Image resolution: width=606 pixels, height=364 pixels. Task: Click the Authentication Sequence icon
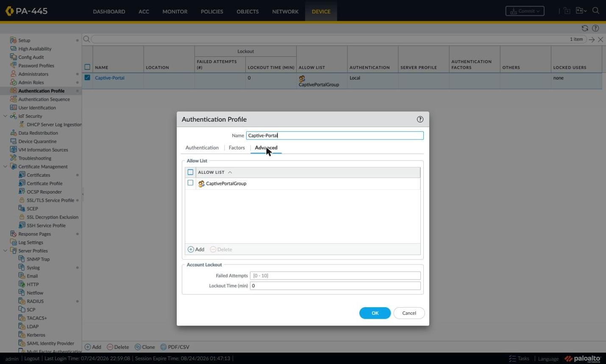click(13, 99)
